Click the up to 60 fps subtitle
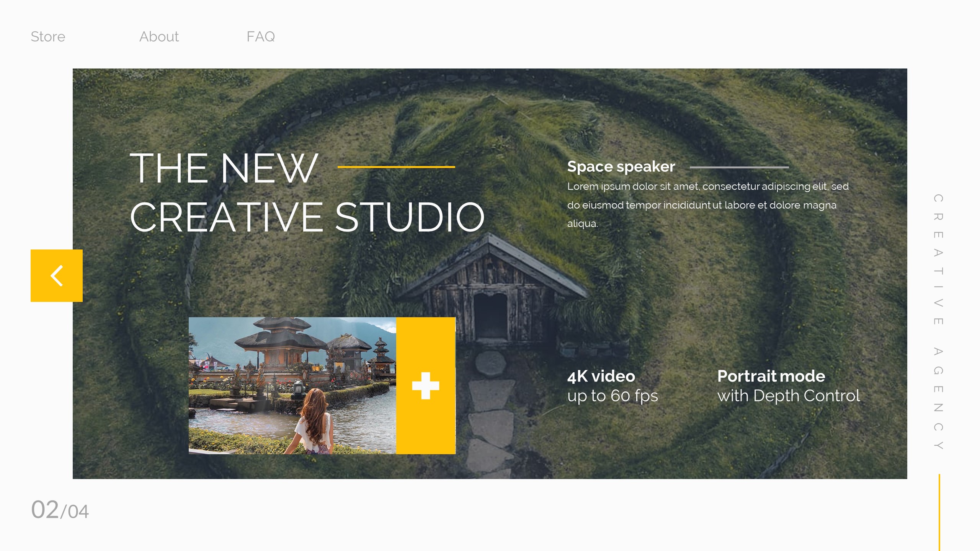The image size is (980, 551). 612,396
